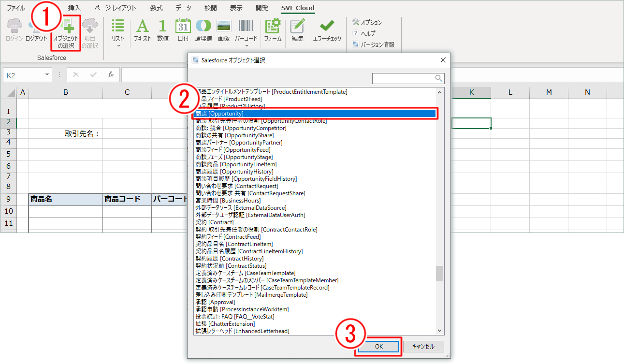
Task: Open the ファイル tab
Action: click(16, 8)
